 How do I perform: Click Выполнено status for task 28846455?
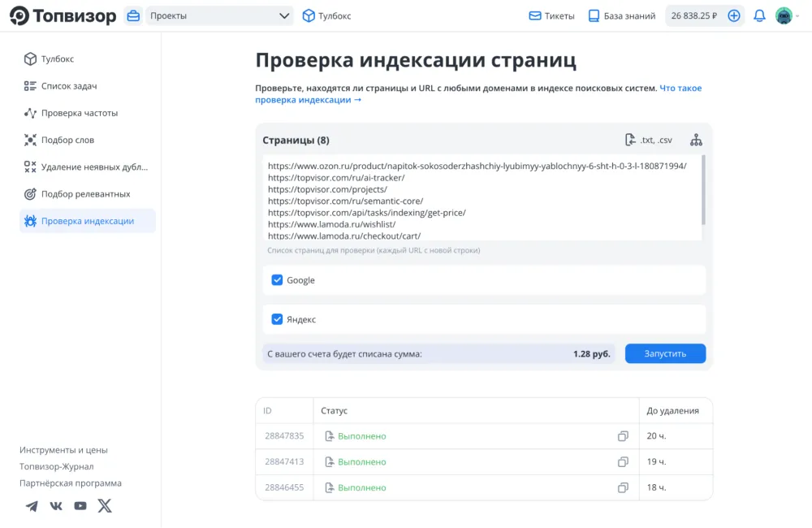coord(362,487)
